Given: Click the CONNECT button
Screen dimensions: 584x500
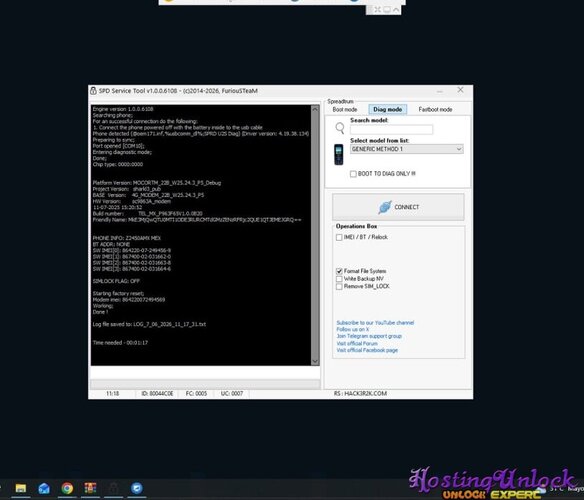Looking at the screenshot, I should (x=398, y=207).
